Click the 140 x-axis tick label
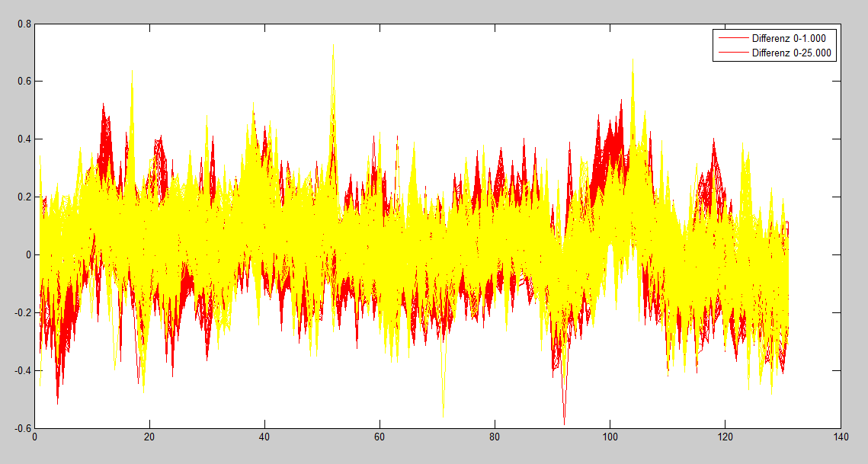The width and height of the screenshot is (868, 464). pyautogui.click(x=841, y=438)
